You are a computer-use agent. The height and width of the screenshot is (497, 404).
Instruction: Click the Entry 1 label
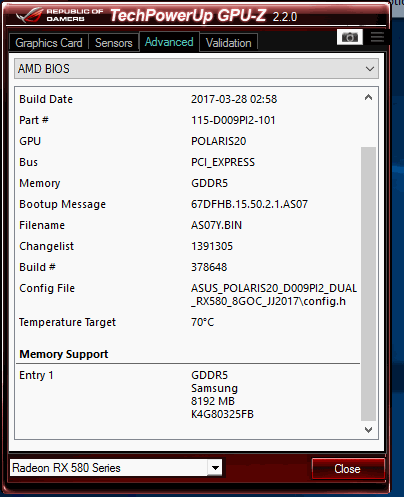click(x=36, y=375)
